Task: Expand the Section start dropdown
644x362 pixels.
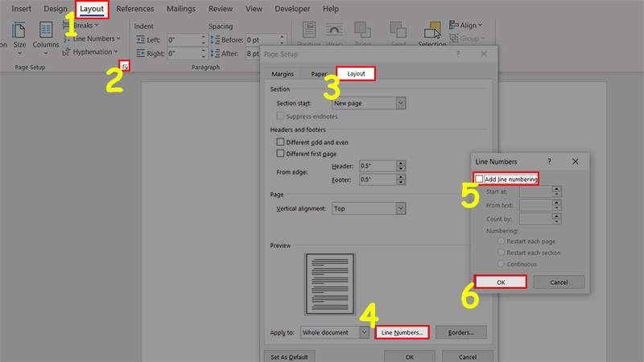Action: 400,103
